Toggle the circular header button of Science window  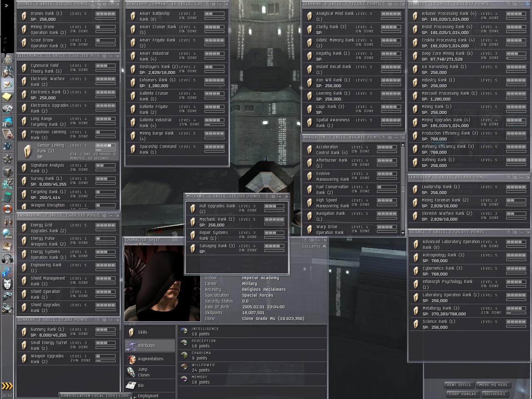[515, 232]
